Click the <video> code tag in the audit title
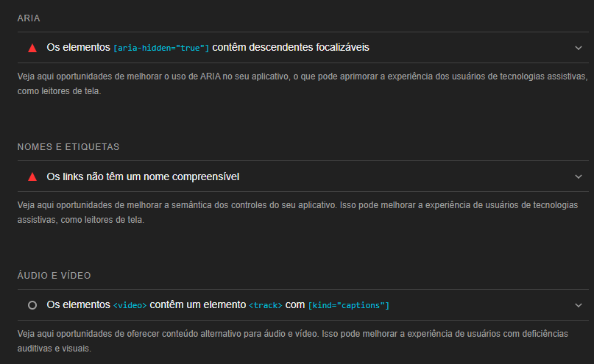Screen dimensions: 594x364 coord(130,305)
